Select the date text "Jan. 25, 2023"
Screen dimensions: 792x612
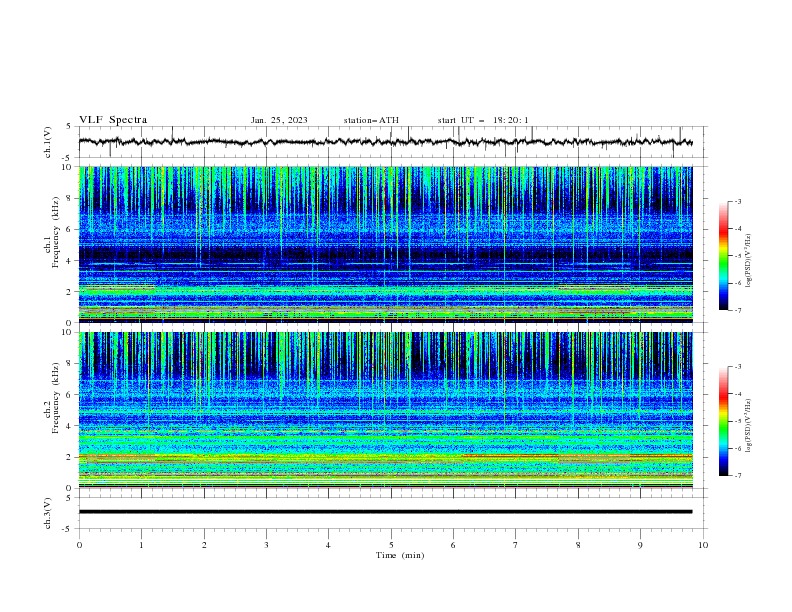tap(279, 120)
